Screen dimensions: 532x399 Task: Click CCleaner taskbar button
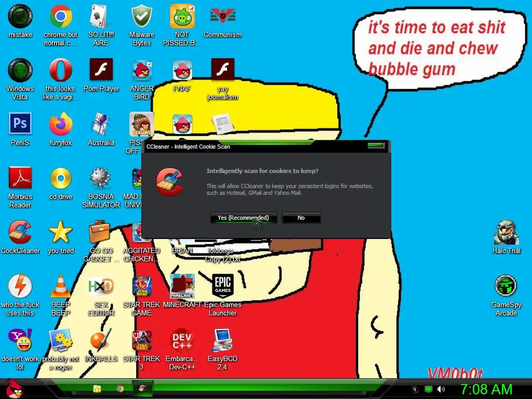click(x=142, y=389)
